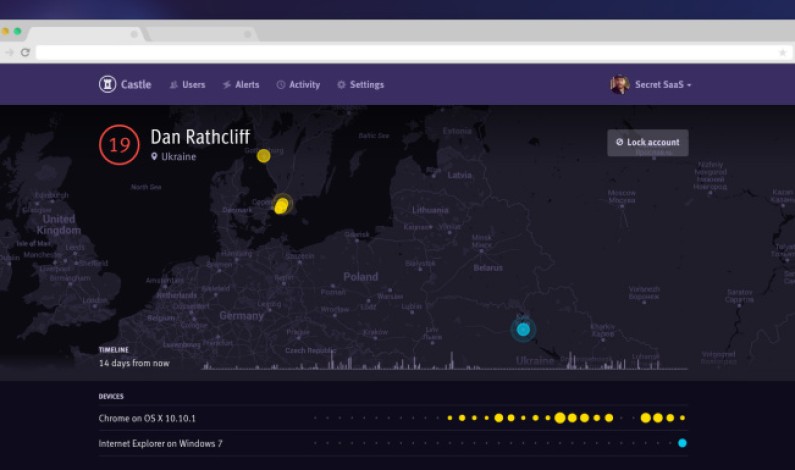This screenshot has height=470, width=795.
Task: Open the Alerts page
Action: coord(241,85)
